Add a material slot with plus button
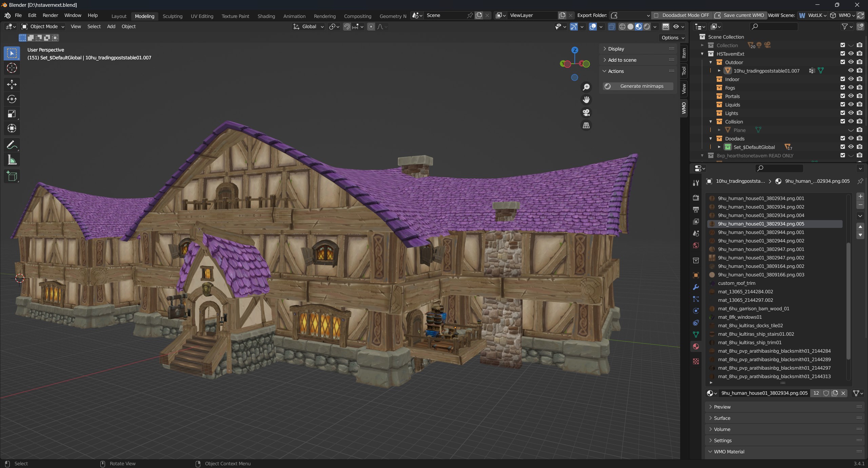868x468 pixels. click(860, 196)
